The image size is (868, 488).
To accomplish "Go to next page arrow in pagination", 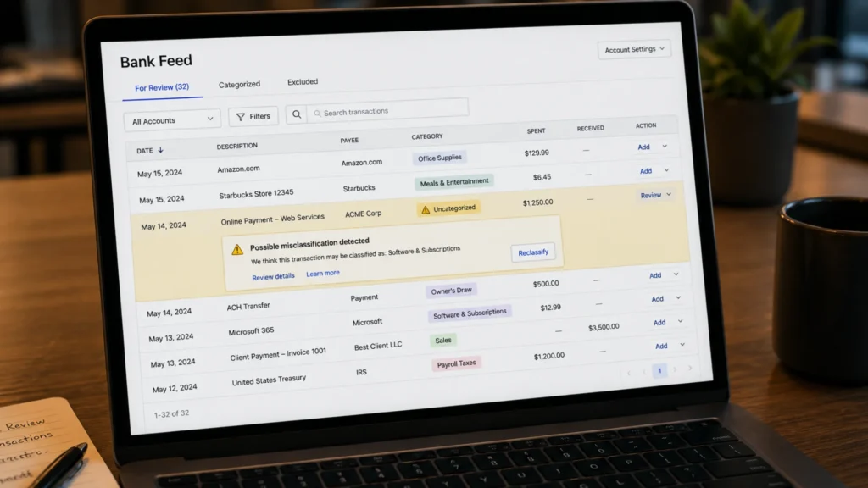I will tap(675, 369).
